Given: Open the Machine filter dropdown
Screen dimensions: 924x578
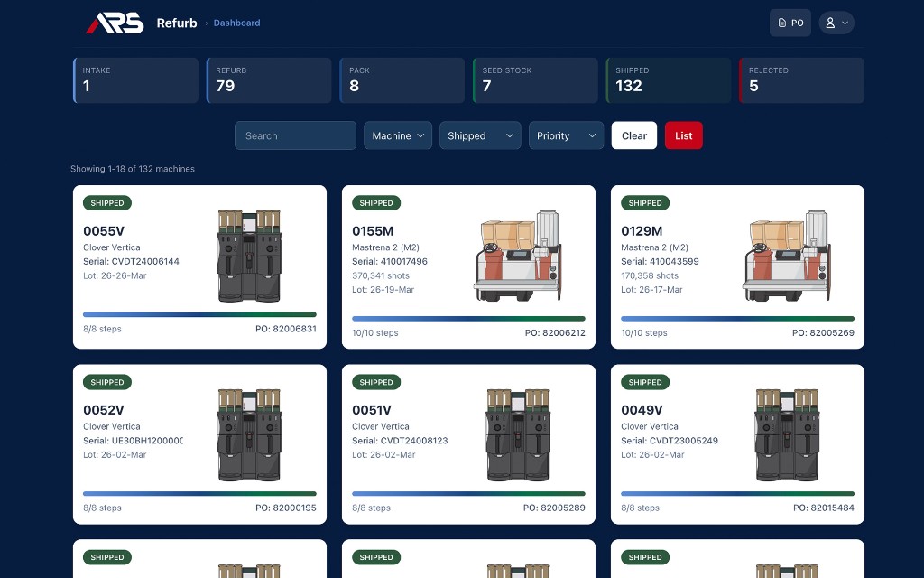Looking at the screenshot, I should 397,135.
